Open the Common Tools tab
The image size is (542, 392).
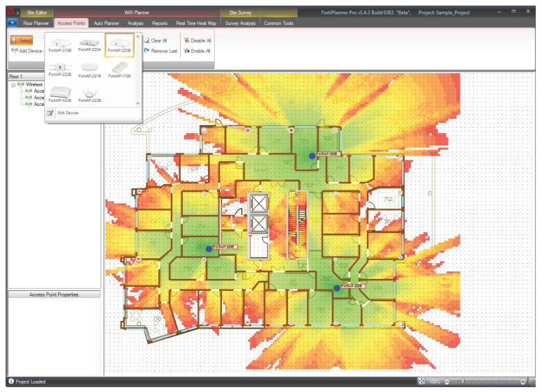(x=278, y=23)
